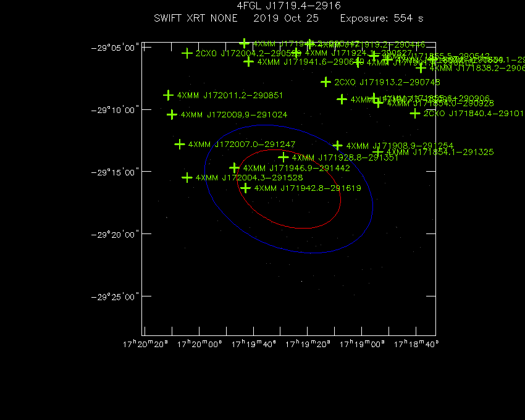
Task: Click the cross marker for 4XMM J171854.1-291325
Action: click(377, 152)
